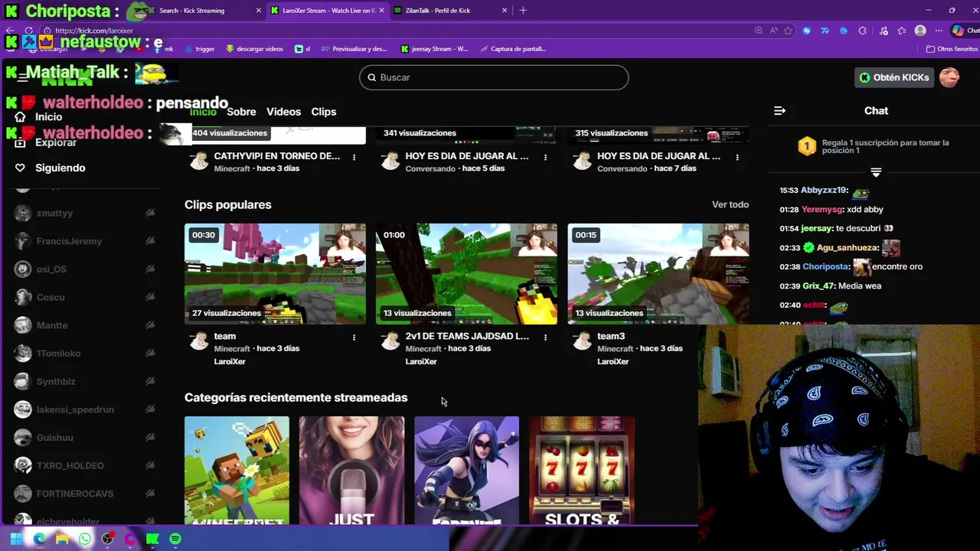Click Grix_47 username in chat

tap(818, 286)
